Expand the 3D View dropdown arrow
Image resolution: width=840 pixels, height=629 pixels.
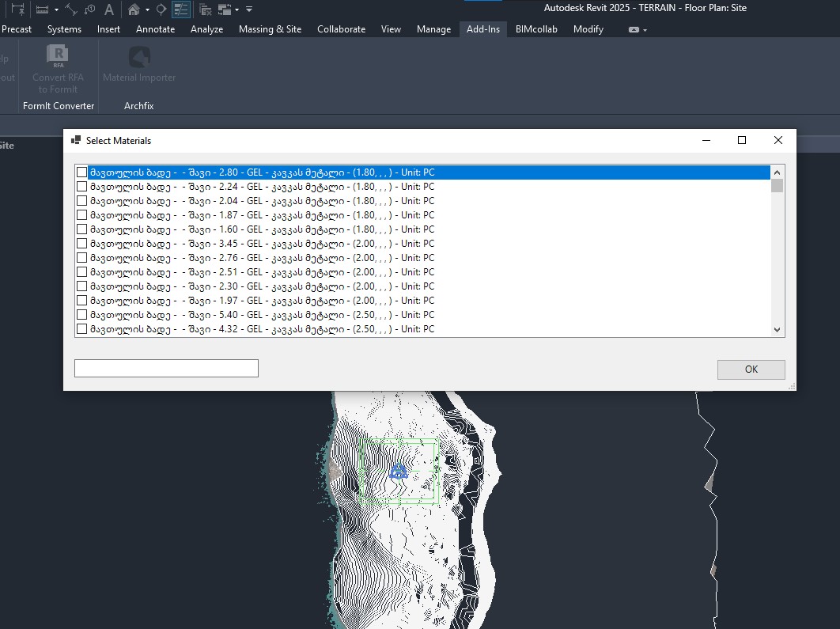[147, 9]
